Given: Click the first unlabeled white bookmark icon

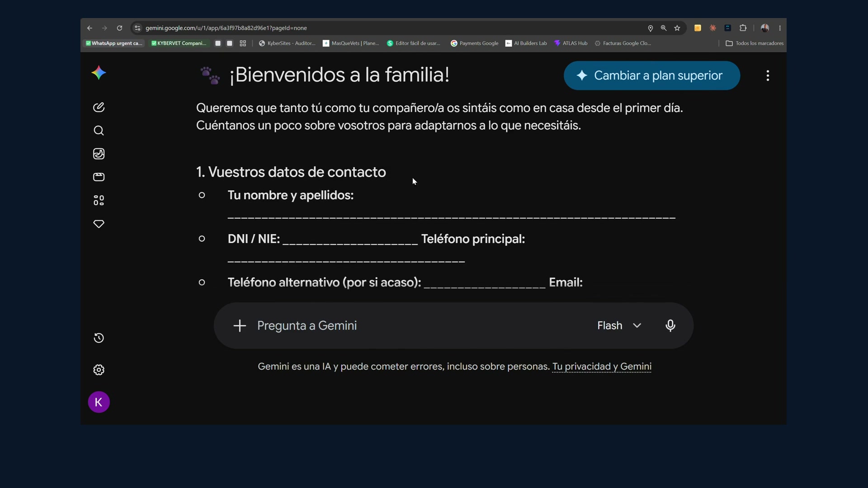Looking at the screenshot, I should pos(218,43).
